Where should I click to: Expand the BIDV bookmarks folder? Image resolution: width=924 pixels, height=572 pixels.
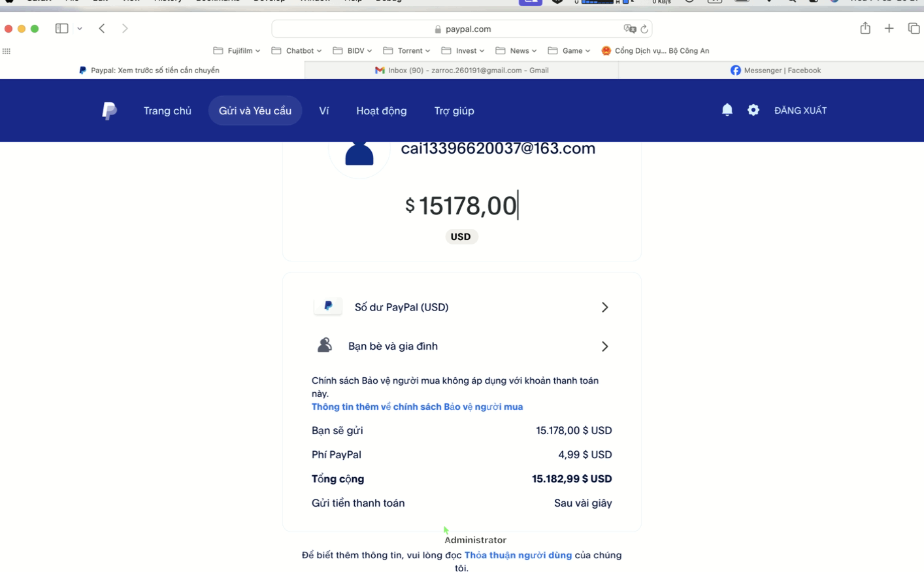click(352, 51)
